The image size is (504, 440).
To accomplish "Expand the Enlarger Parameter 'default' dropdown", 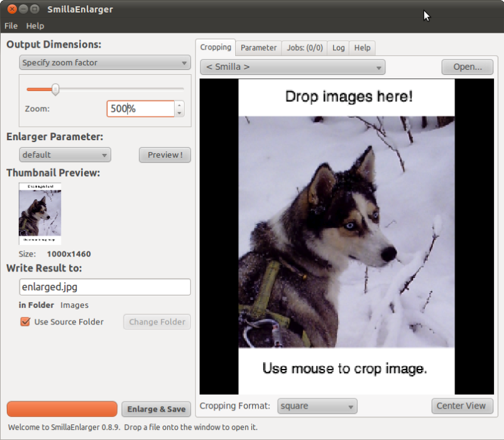I will 65,155.
